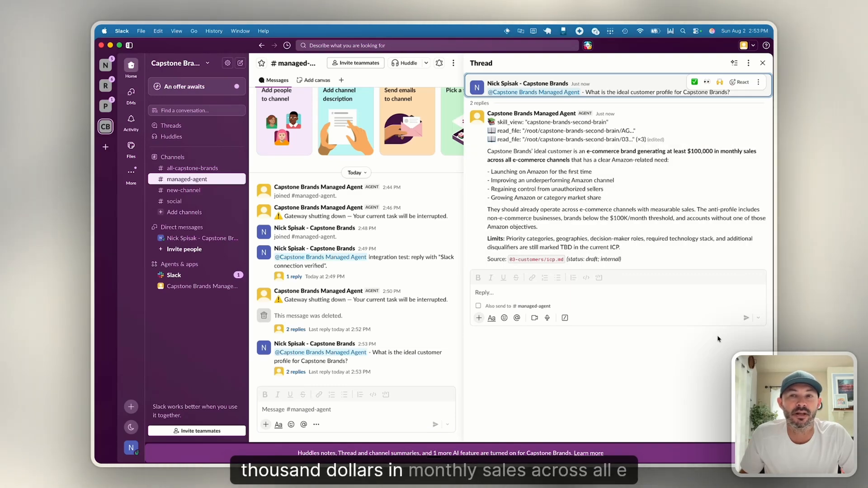
Task: Focus the thread Reply field
Action: click(618, 292)
